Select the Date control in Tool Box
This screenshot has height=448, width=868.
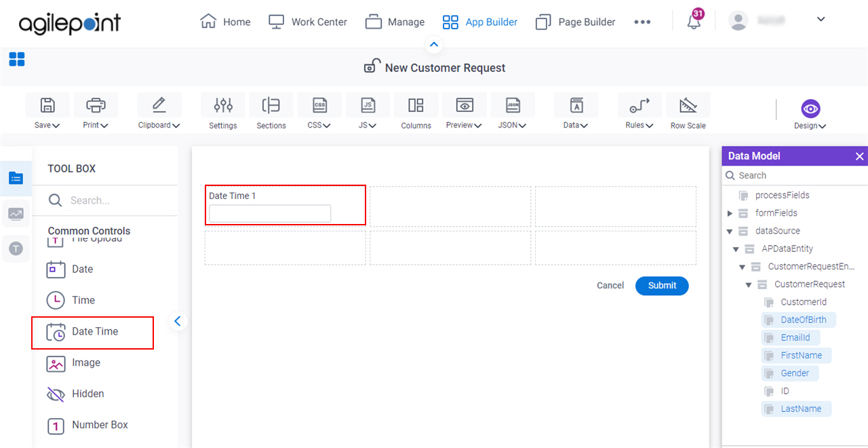pyautogui.click(x=70, y=269)
